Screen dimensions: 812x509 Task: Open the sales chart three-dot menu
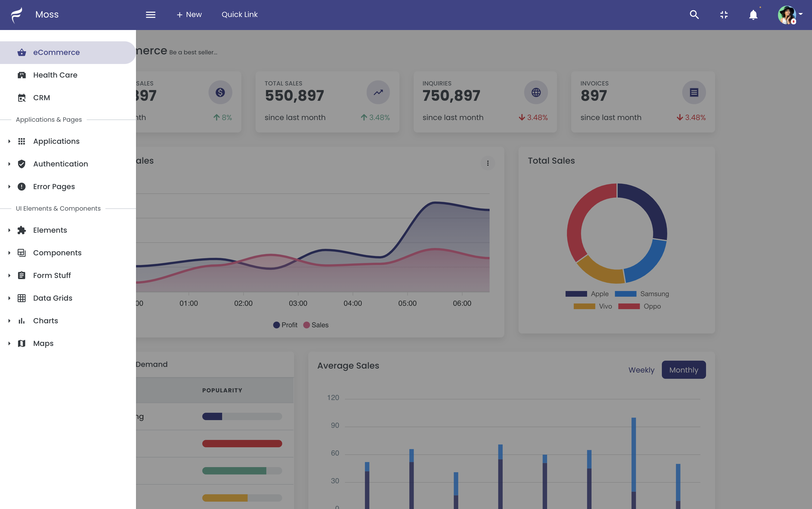click(488, 163)
